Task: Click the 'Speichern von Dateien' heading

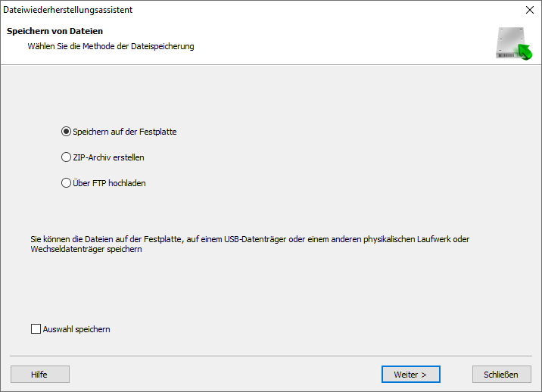Action: pyautogui.click(x=55, y=31)
